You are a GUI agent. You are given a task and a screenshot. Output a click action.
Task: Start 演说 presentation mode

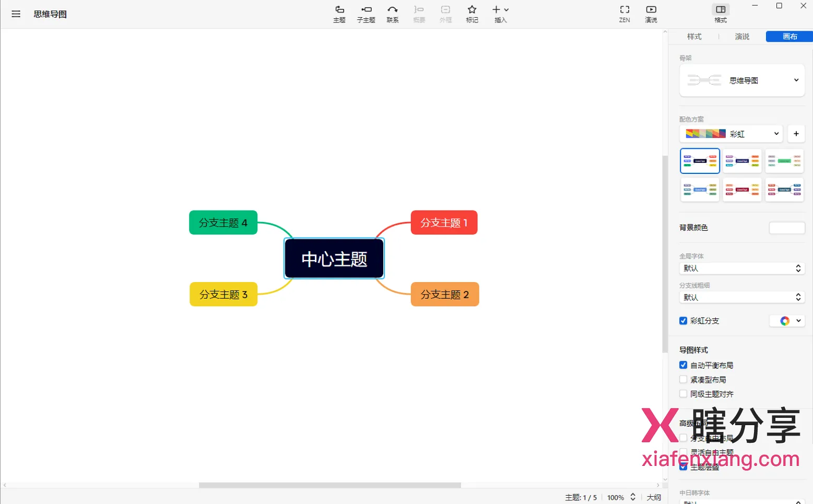pos(651,14)
